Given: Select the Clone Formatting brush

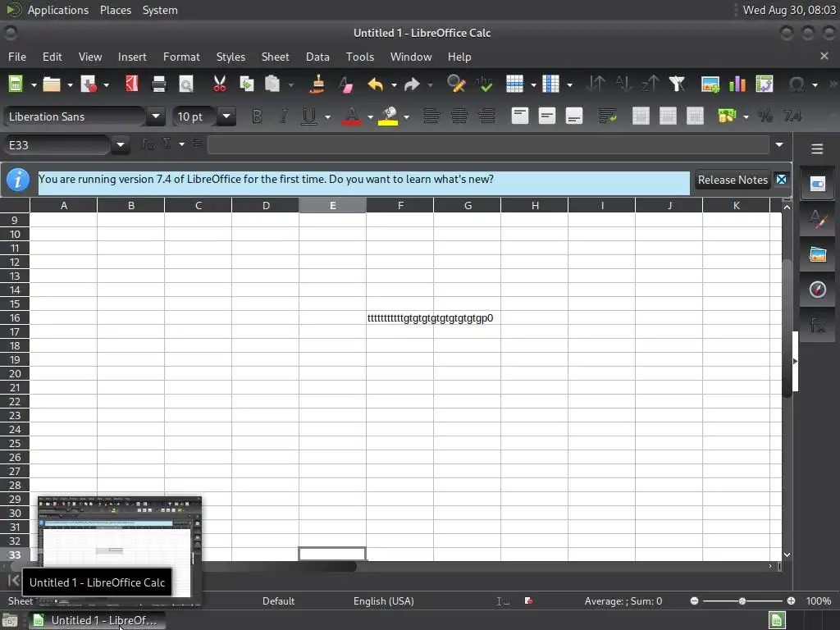Looking at the screenshot, I should point(317,84).
